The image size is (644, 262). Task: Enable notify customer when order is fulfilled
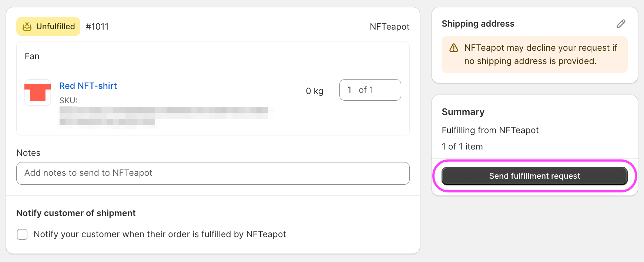click(x=22, y=234)
